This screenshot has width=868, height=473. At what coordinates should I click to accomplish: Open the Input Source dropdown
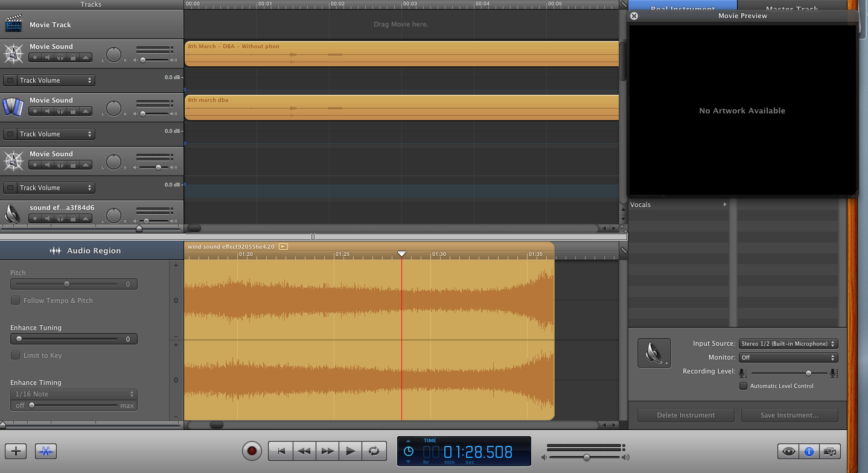788,344
